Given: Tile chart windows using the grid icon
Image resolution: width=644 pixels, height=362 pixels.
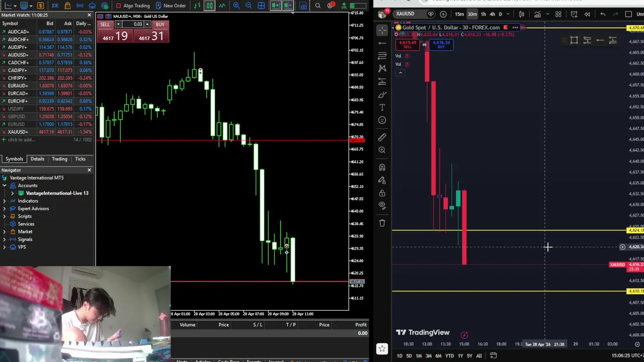Looking at the screenshot, I should [262, 6].
